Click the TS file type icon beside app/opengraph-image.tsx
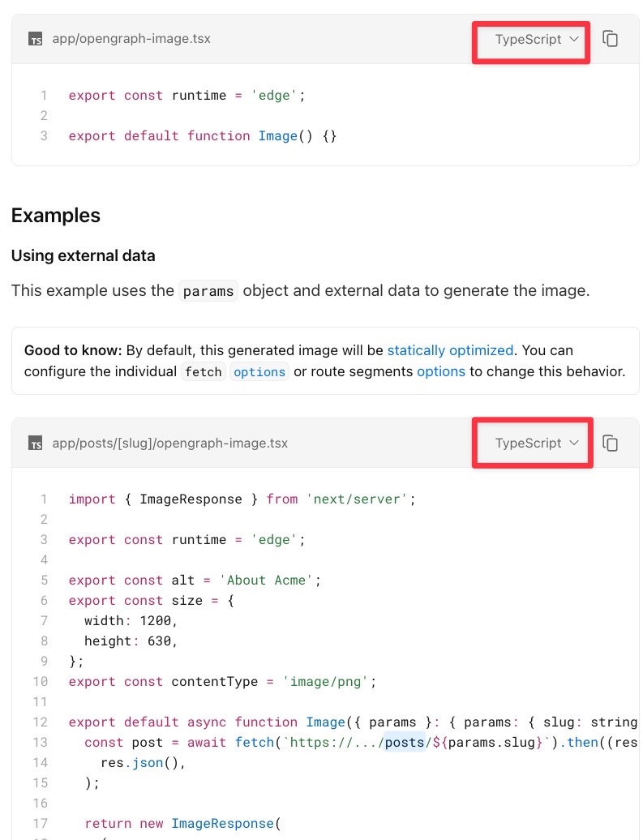 pos(36,37)
